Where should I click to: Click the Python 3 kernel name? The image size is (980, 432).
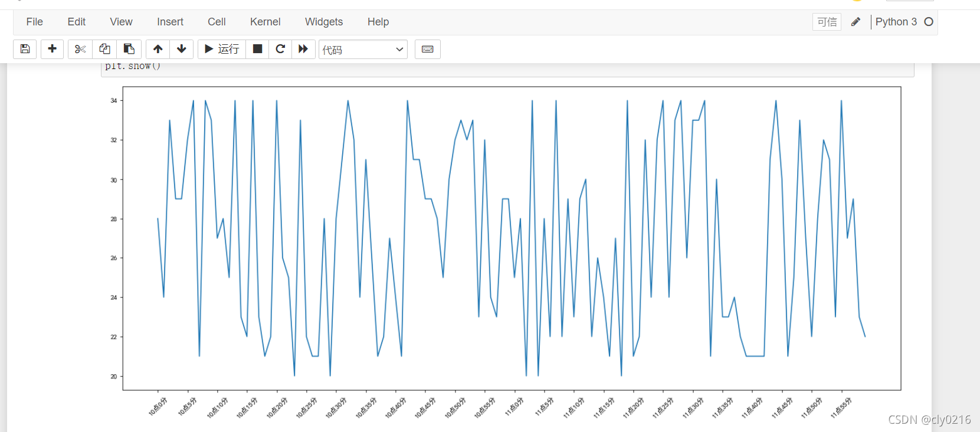(x=896, y=22)
